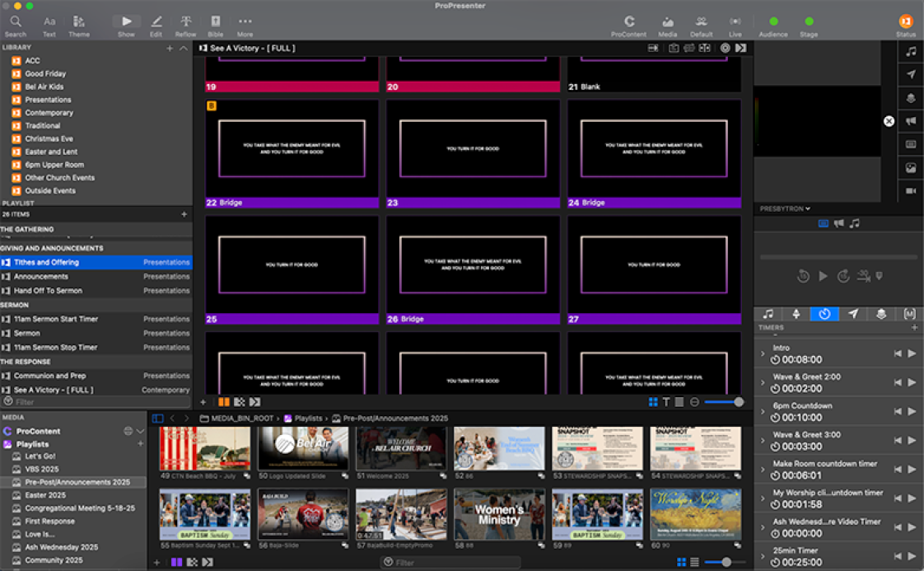Collapse the Library section chevron
Image resolution: width=924 pixels, height=571 pixels.
(183, 48)
